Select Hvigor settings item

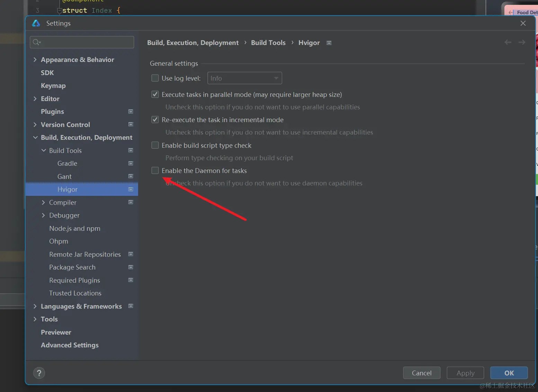[x=82, y=189]
